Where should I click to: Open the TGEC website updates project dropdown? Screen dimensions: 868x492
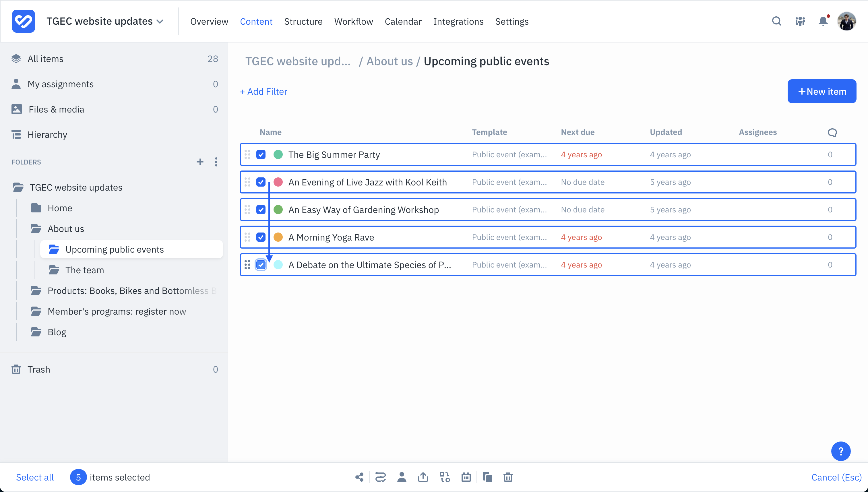click(x=105, y=21)
